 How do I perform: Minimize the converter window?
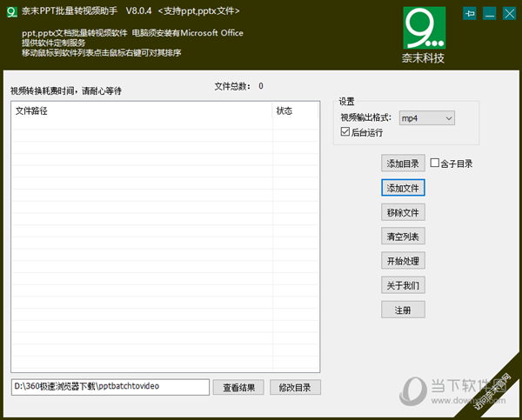[x=489, y=14]
